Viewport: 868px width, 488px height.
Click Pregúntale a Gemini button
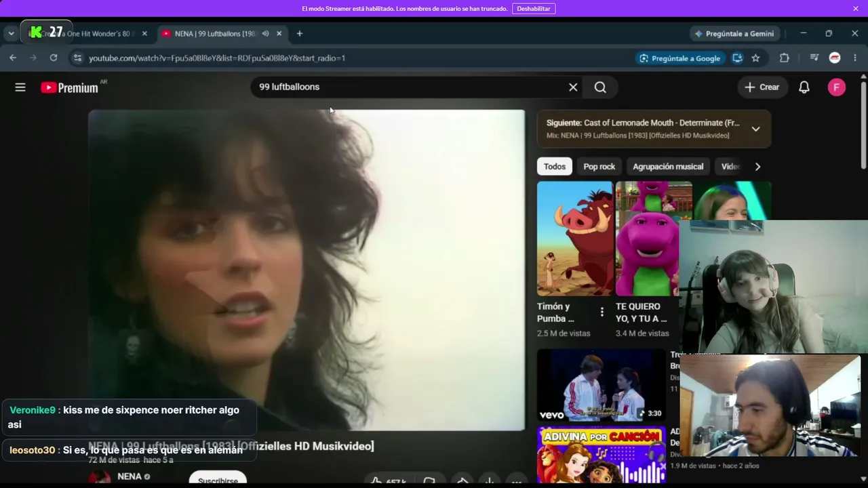(734, 34)
